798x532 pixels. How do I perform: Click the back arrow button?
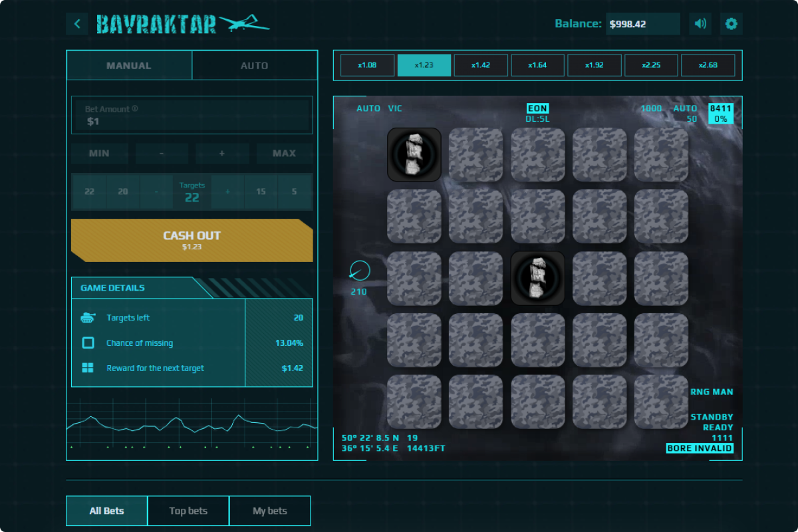[x=77, y=24]
